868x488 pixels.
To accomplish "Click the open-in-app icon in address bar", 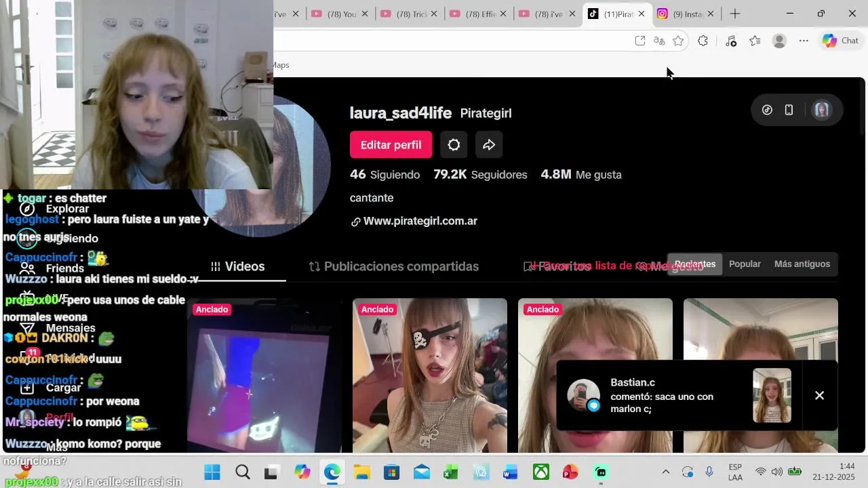I will click(639, 41).
